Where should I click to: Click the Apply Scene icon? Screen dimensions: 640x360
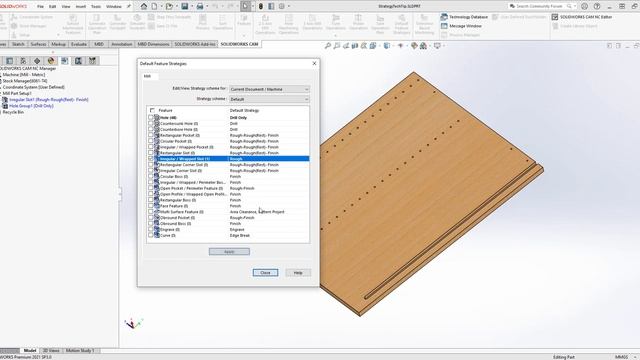[x=423, y=46]
